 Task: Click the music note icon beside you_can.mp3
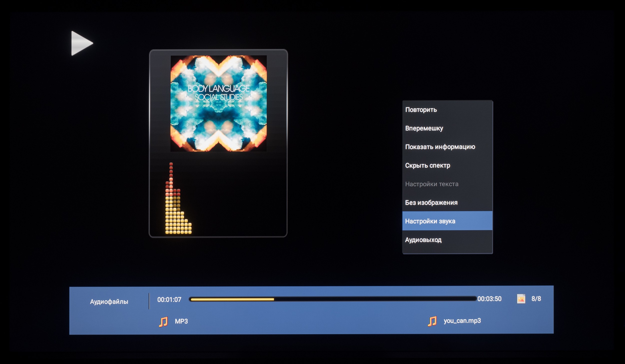click(x=432, y=321)
